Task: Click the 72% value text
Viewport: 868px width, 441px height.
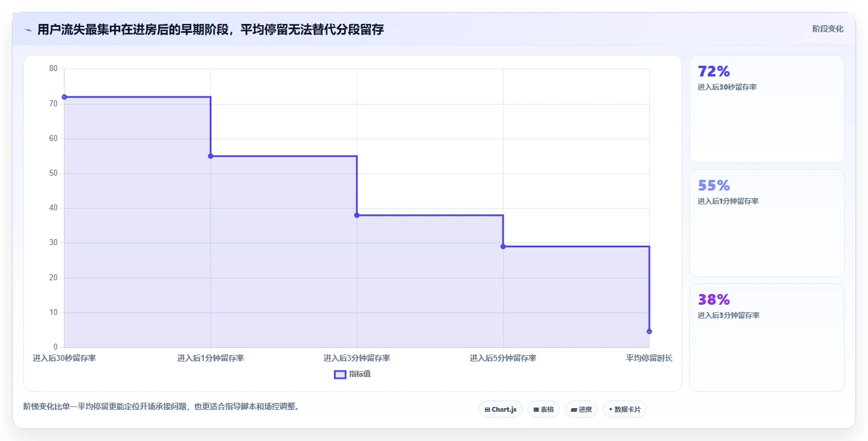Action: click(x=714, y=71)
